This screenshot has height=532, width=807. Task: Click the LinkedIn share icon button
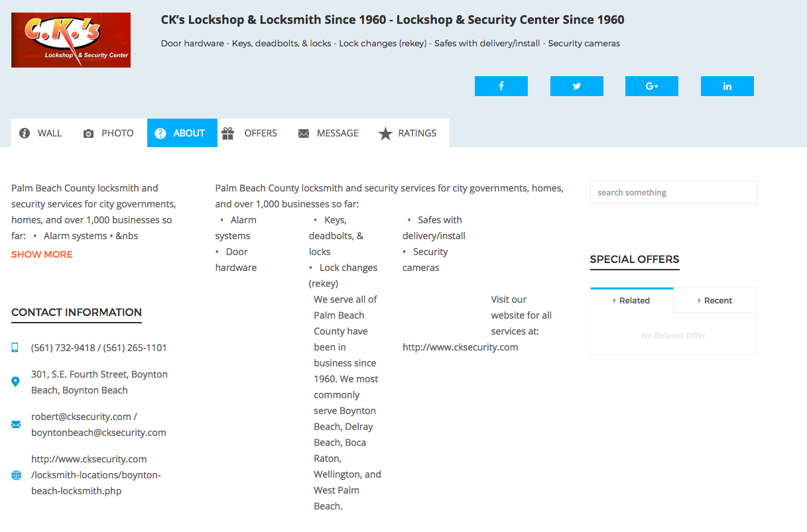[727, 86]
